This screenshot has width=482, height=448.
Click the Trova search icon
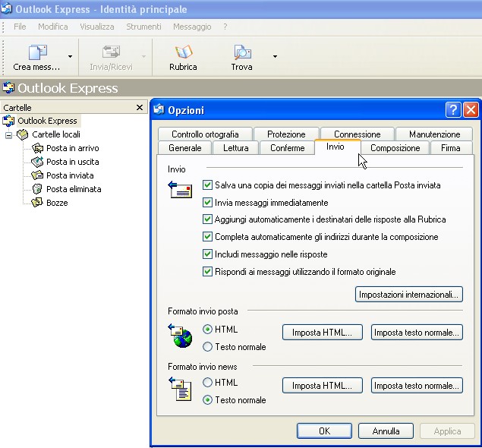click(x=242, y=52)
